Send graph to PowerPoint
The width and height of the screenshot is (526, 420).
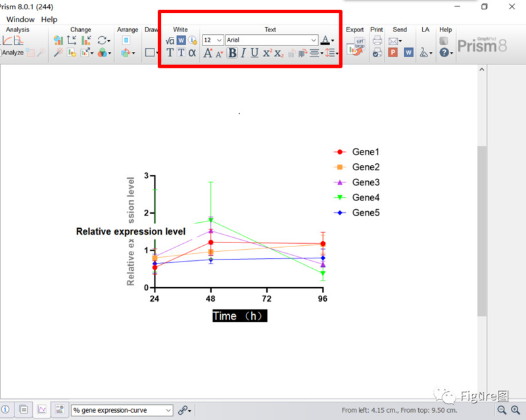click(393, 53)
